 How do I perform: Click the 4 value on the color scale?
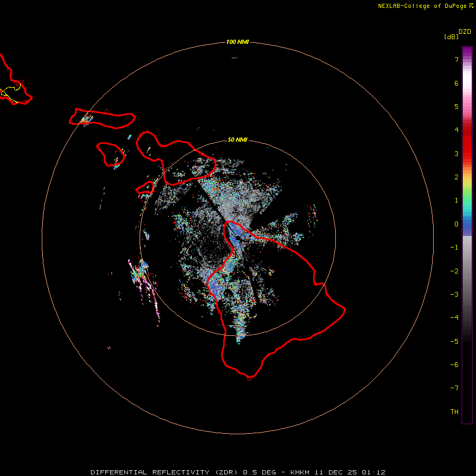coord(456,130)
